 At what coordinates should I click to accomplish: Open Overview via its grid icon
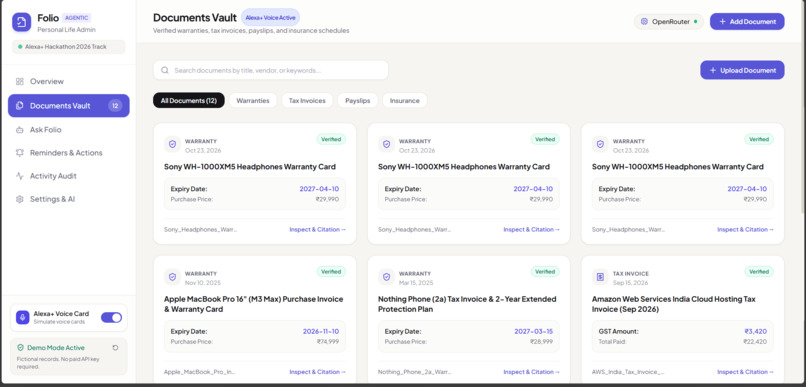point(20,81)
